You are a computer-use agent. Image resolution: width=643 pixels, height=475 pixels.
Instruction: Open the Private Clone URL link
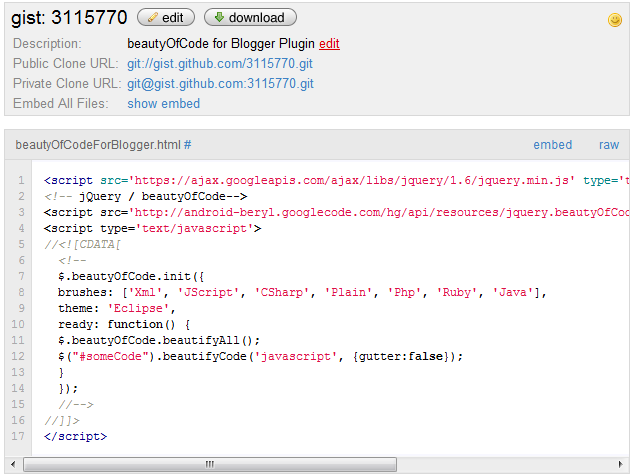pyautogui.click(x=220, y=84)
